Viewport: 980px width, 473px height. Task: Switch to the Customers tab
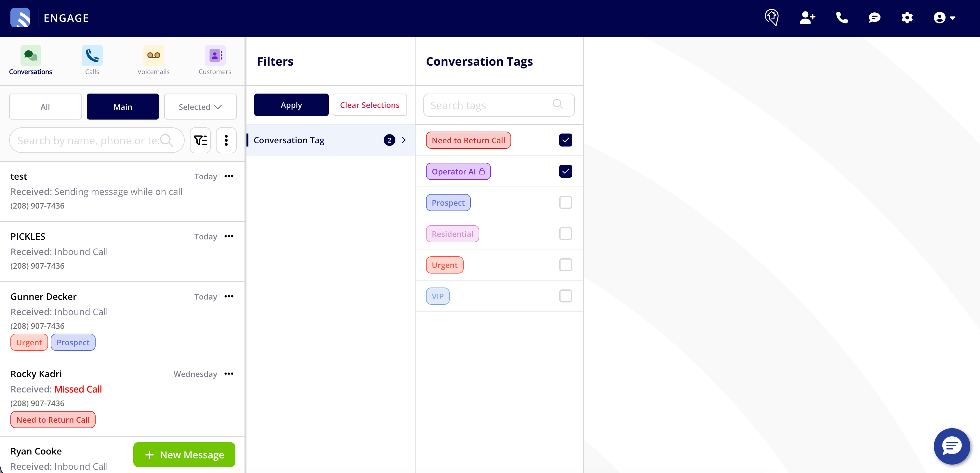point(215,61)
